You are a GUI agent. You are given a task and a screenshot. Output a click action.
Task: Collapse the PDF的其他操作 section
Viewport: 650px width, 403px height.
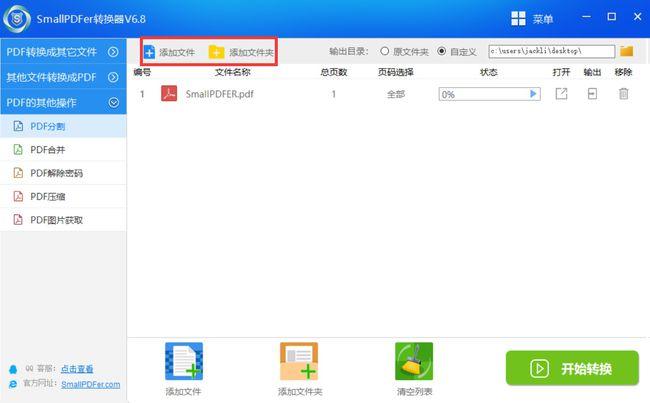[x=63, y=102]
